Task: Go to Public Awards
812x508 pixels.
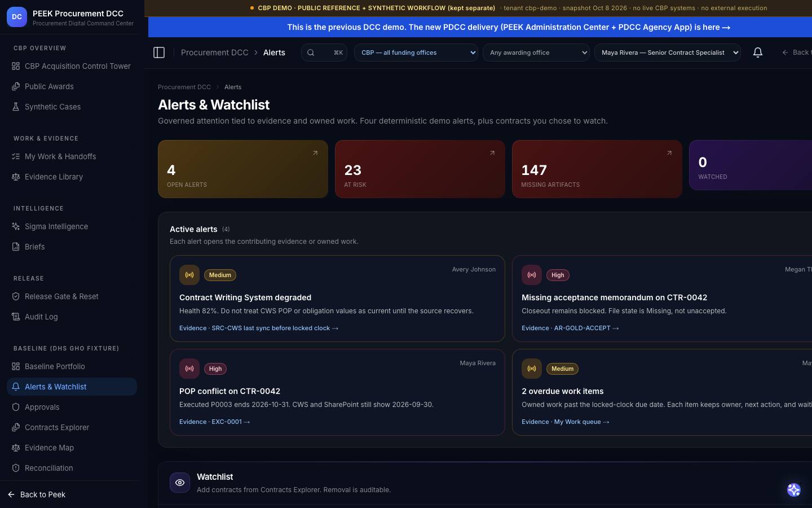Action: tap(72, 86)
